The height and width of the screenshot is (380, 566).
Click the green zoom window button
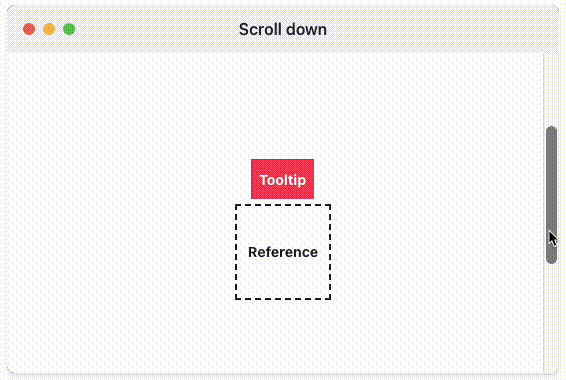point(69,29)
